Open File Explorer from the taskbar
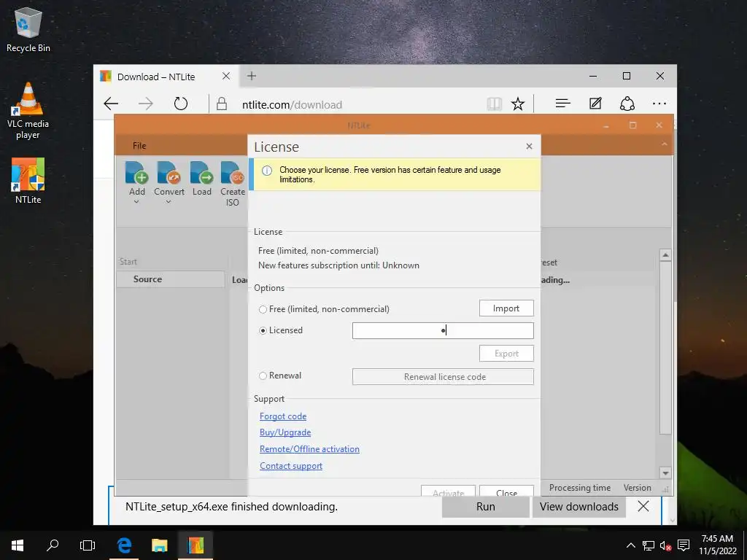This screenshot has width=747, height=560. pyautogui.click(x=160, y=545)
